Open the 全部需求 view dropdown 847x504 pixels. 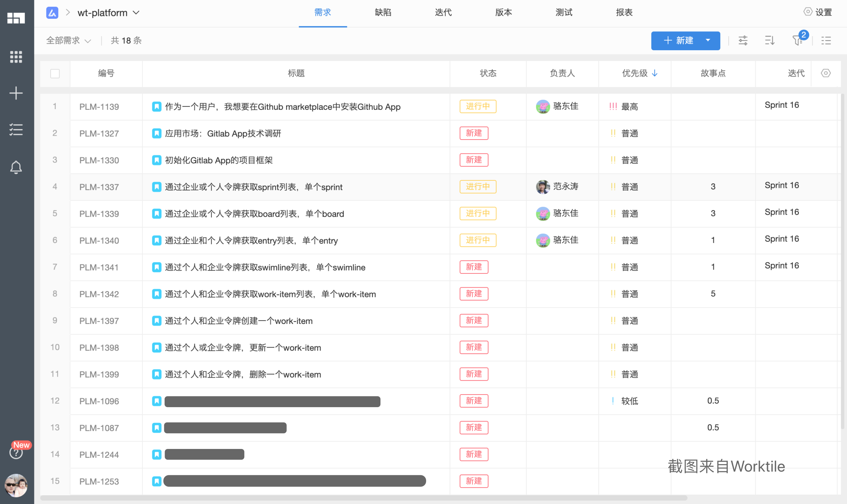coord(69,41)
